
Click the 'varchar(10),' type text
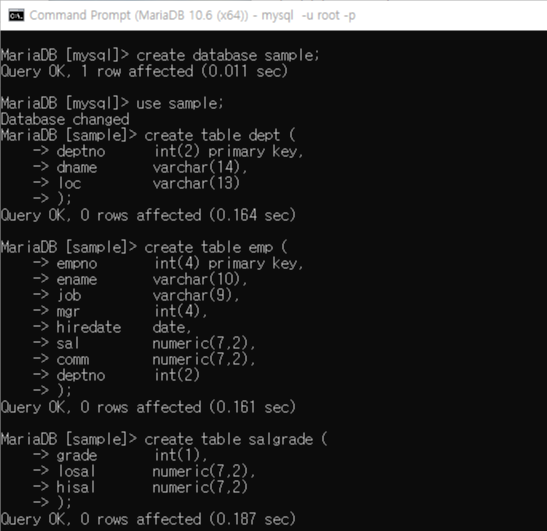pos(200,279)
